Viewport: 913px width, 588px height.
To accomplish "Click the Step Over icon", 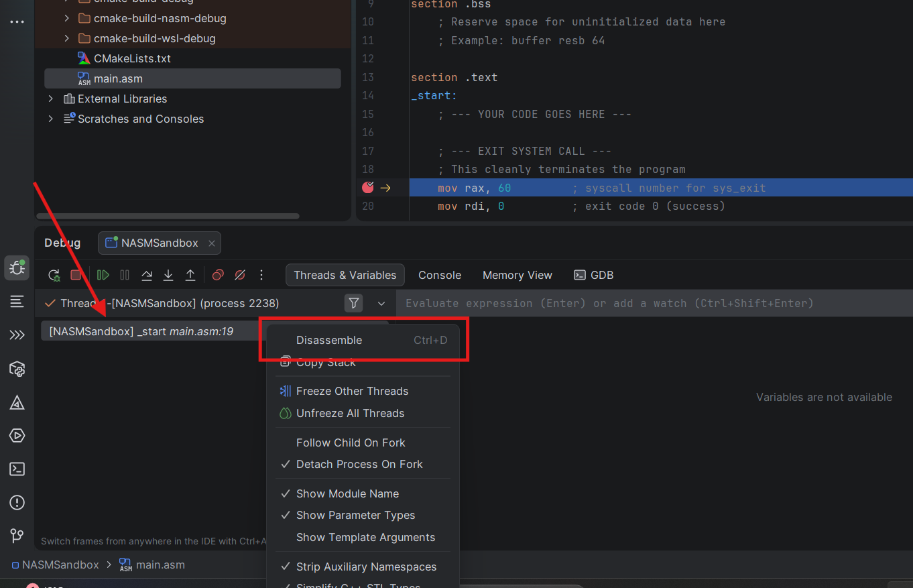I will 146,275.
